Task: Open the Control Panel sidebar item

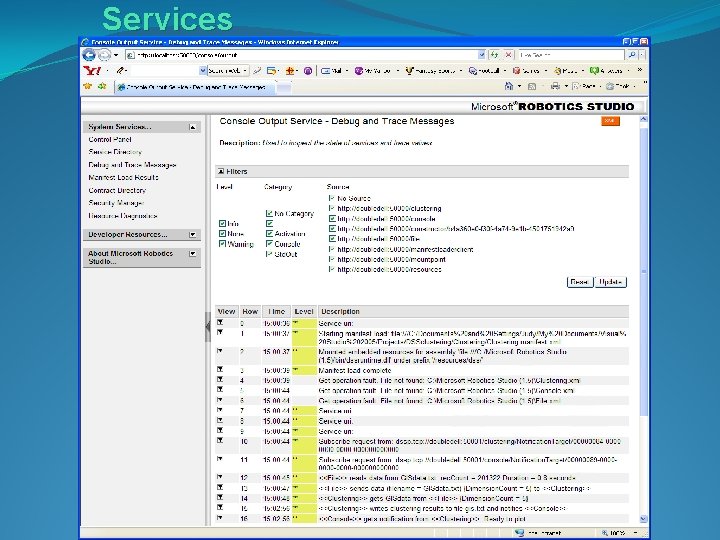Action: [110, 140]
